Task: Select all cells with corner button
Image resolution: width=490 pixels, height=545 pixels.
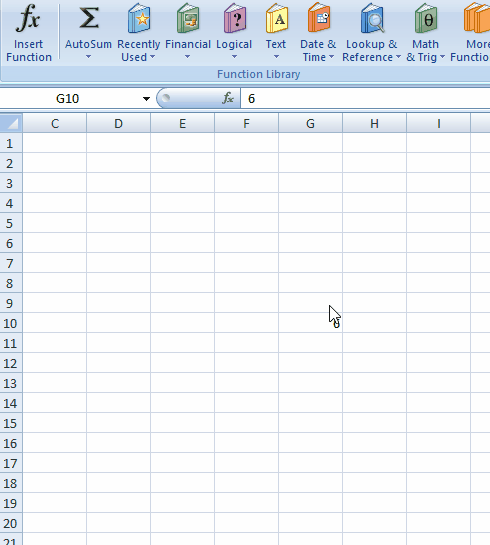Action: coord(11,123)
